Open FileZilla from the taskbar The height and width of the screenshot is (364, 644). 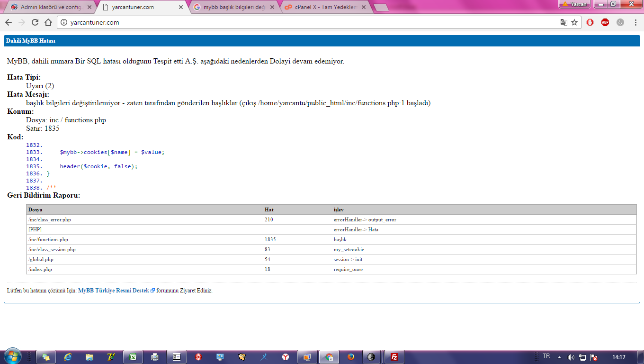(394, 357)
